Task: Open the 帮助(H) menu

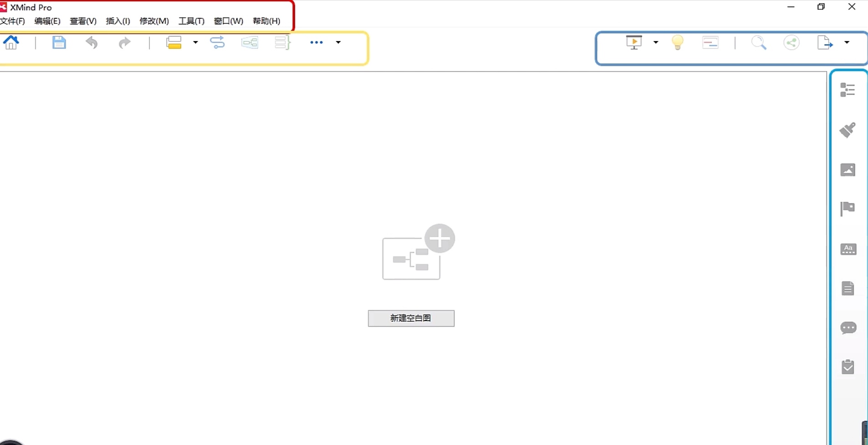Action: 266,21
